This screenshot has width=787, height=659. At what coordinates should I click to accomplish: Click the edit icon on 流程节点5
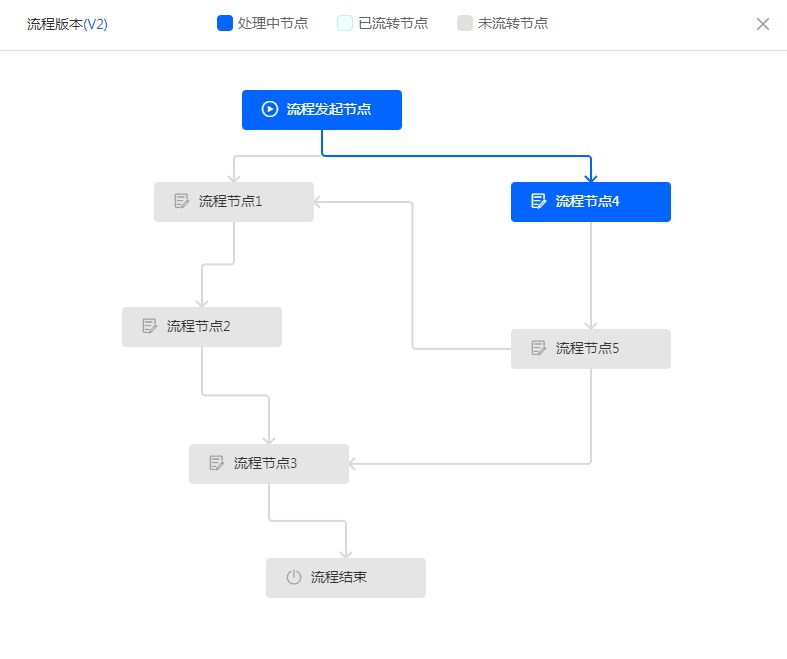(538, 348)
